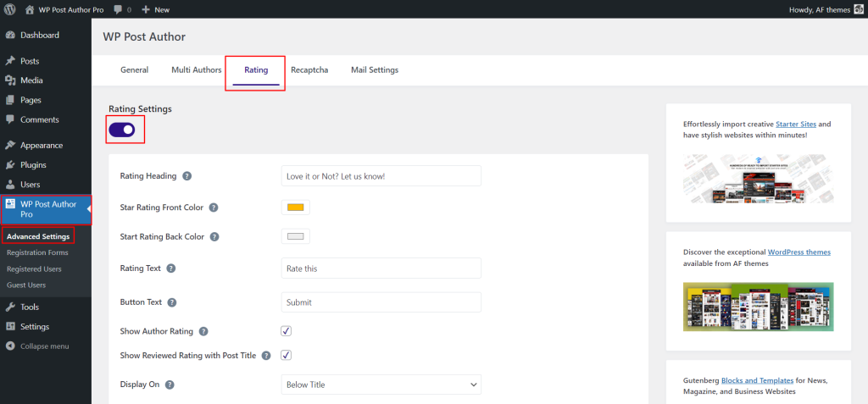Toggle the Rating Settings switch off
Viewport: 868px width, 404px height.
click(x=122, y=130)
